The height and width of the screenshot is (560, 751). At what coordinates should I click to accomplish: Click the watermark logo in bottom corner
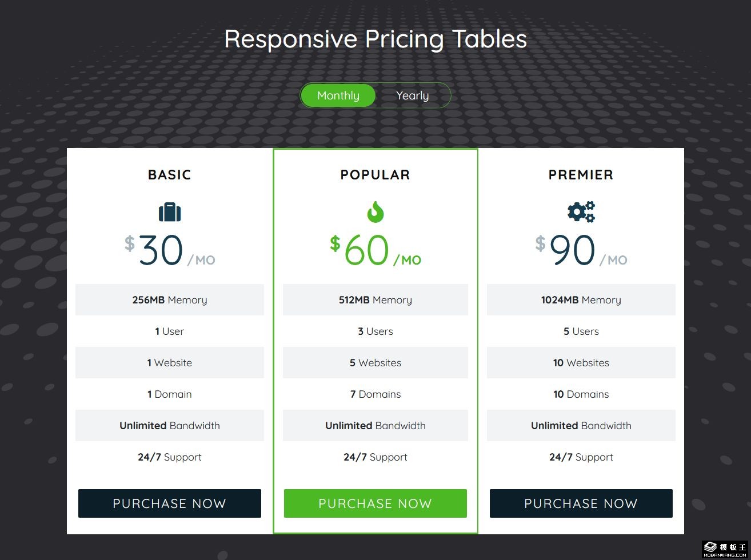point(725,548)
